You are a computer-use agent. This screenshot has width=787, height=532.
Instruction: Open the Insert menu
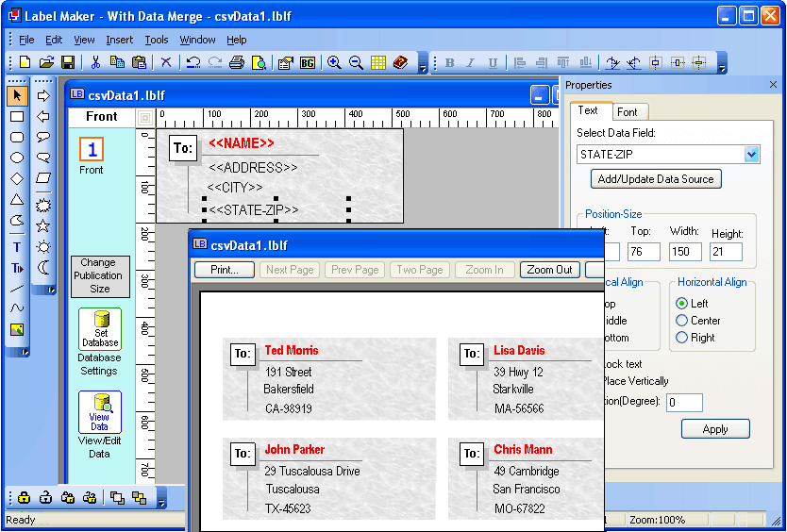[120, 40]
